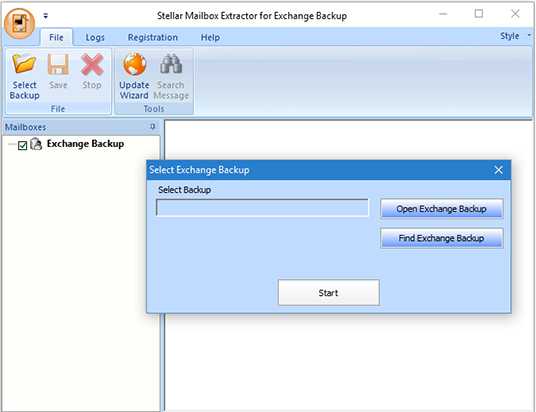Close the Select Exchange Backup dialog
The height and width of the screenshot is (412, 536).
(498, 170)
